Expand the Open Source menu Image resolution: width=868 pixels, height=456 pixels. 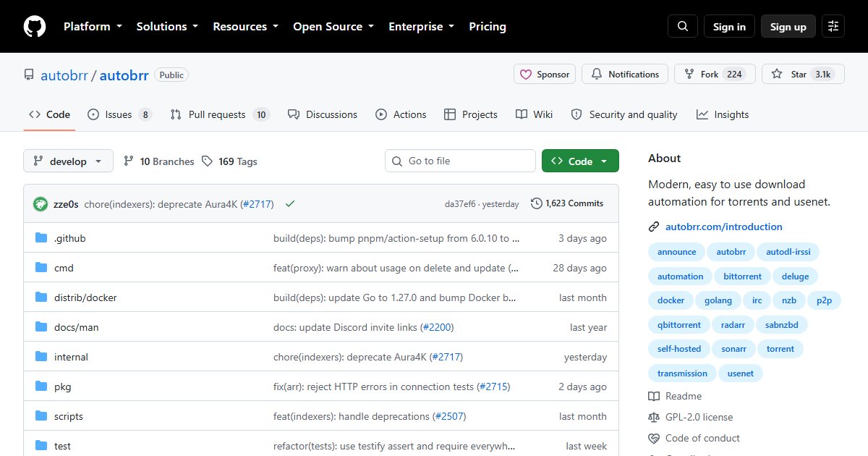click(333, 27)
